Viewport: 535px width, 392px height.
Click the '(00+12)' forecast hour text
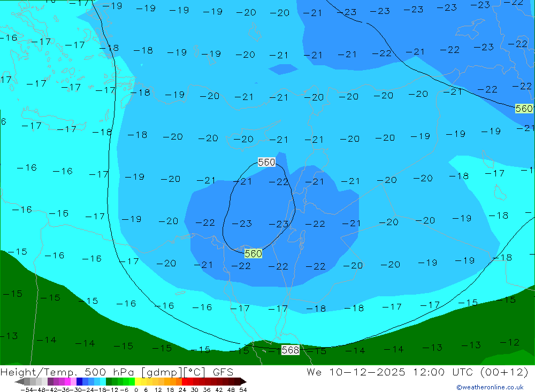(x=504, y=372)
